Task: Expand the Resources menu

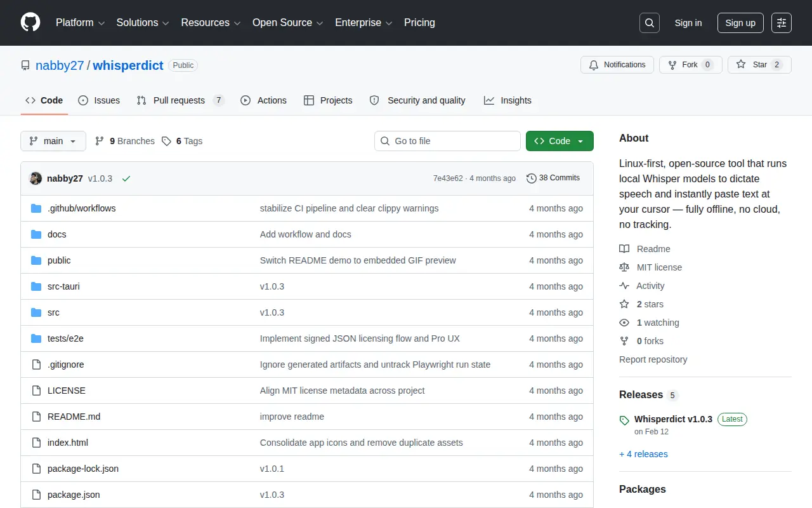Action: point(211,22)
